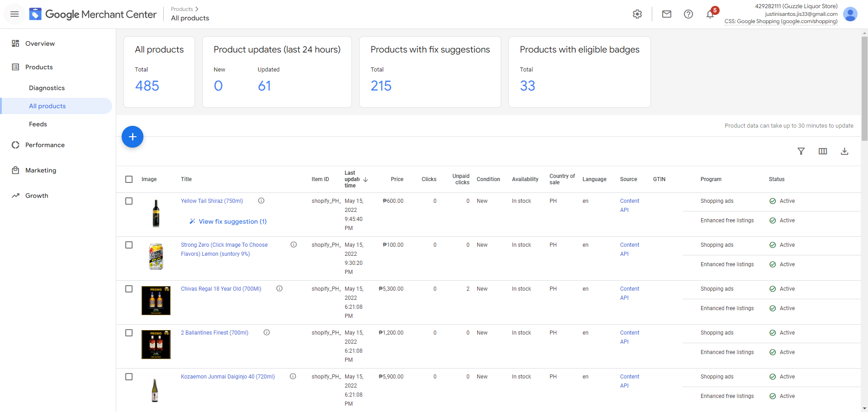Sort by Last update time arrow
The image size is (868, 412).
[365, 180]
